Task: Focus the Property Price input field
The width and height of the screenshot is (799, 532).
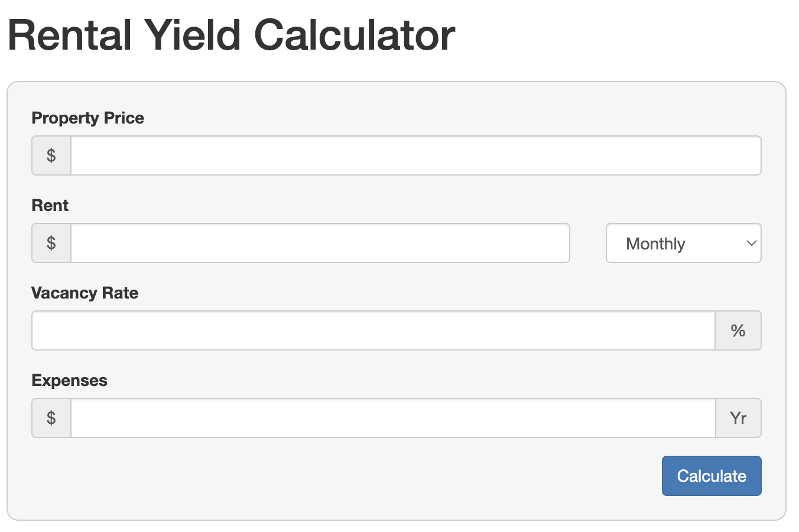Action: click(415, 155)
